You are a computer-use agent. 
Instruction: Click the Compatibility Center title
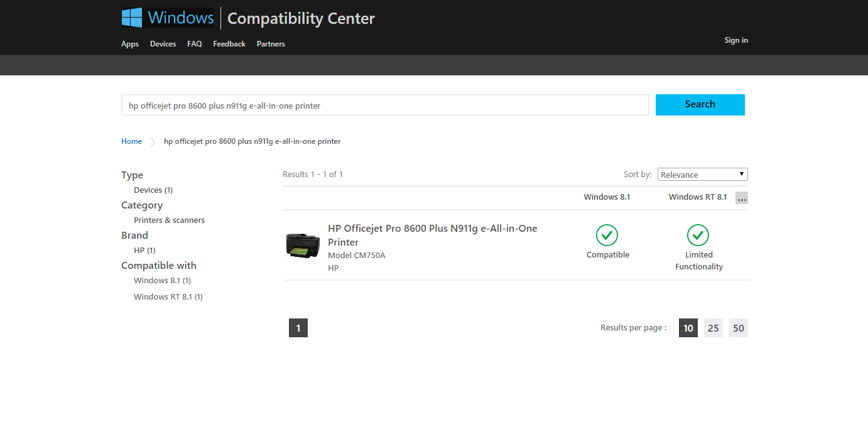pyautogui.click(x=301, y=19)
